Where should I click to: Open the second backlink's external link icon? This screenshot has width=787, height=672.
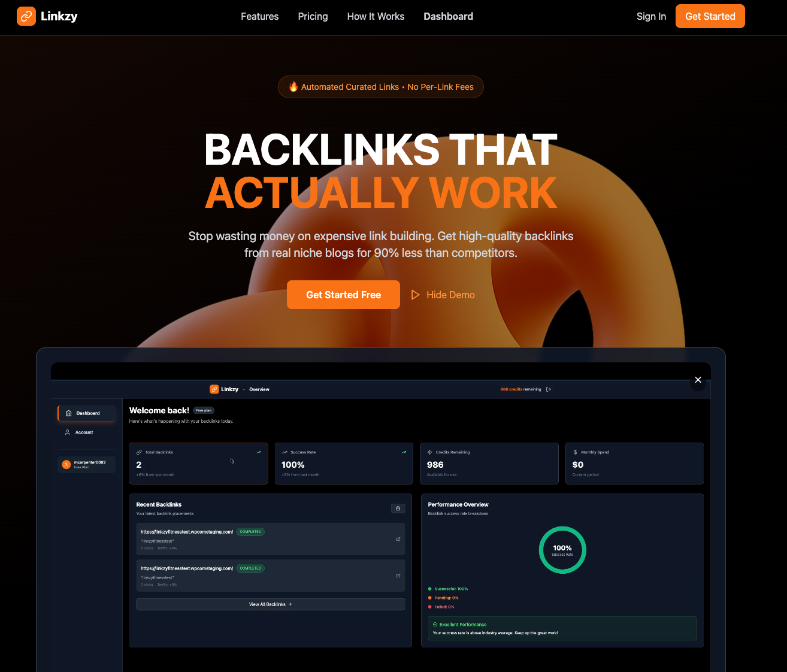(x=398, y=576)
